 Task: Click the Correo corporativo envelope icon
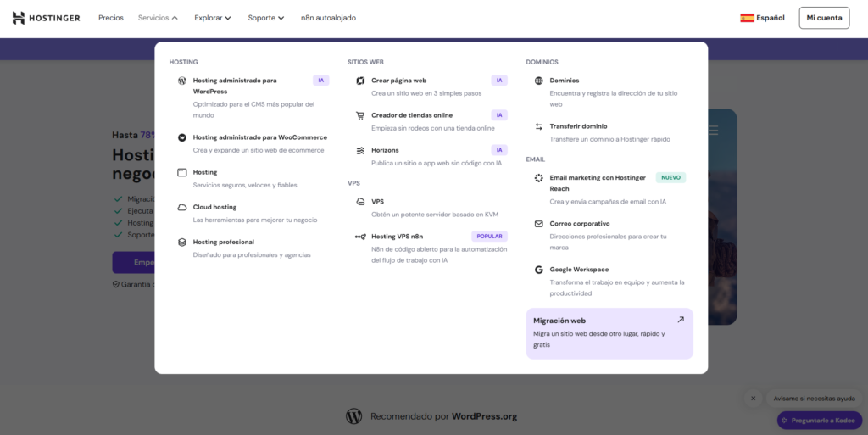click(539, 224)
